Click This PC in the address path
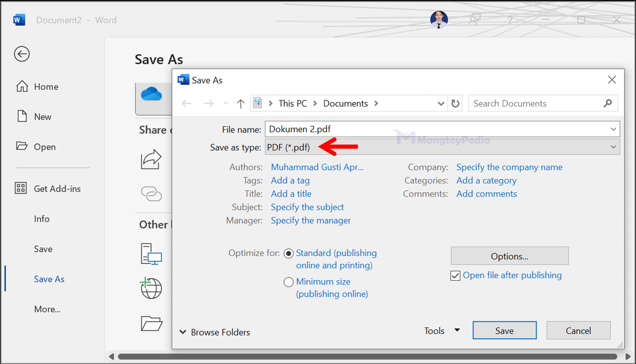Image resolution: width=636 pixels, height=364 pixels. [293, 103]
